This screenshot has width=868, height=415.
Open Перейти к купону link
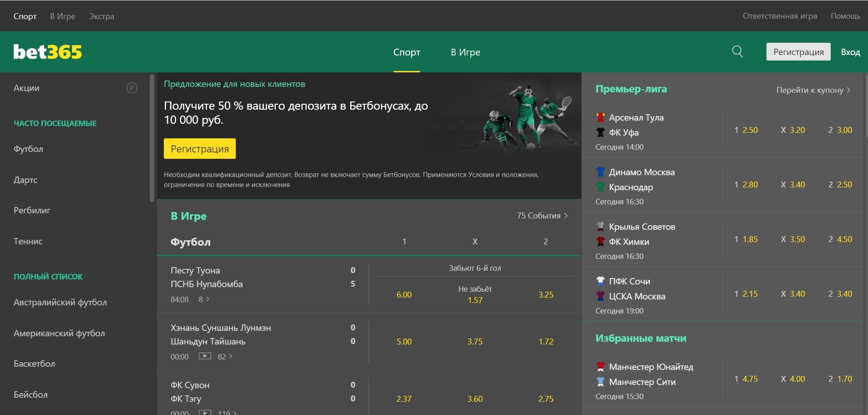pos(813,90)
